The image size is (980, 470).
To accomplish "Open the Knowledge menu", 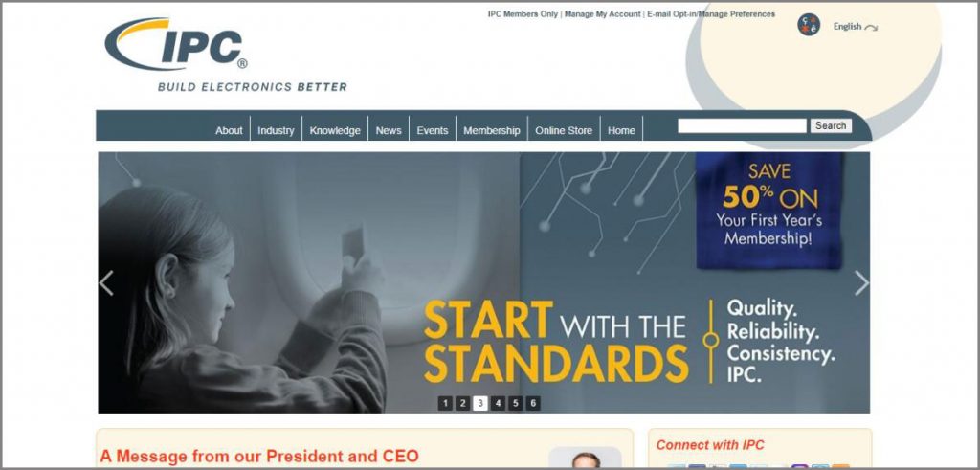I will (x=335, y=130).
